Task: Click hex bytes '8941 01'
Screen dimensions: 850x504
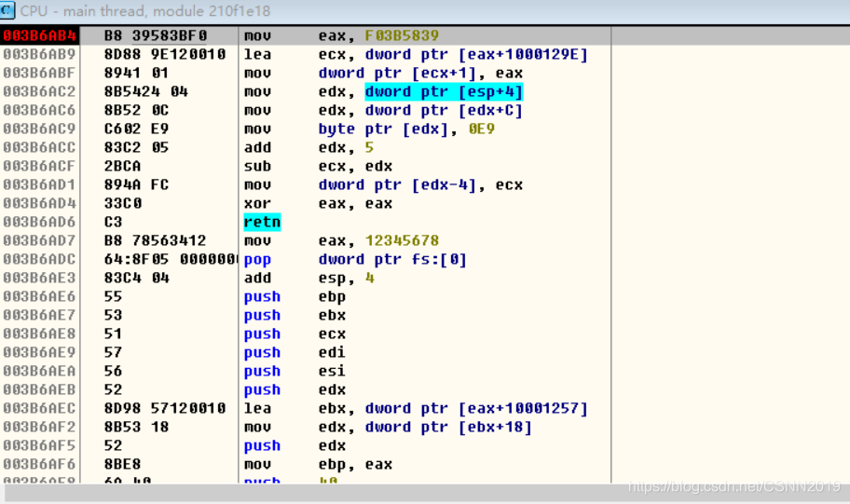Action: [x=137, y=74]
